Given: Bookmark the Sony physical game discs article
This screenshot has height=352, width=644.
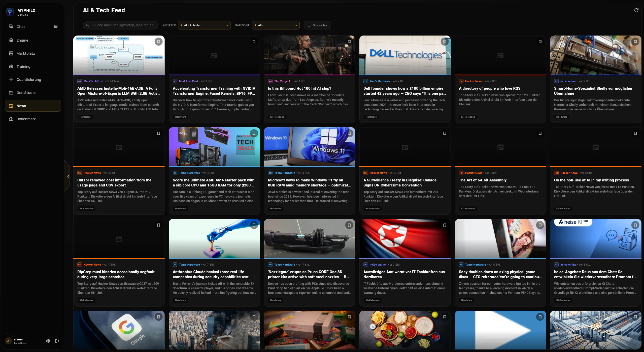Looking at the screenshot, I should click(540, 225).
